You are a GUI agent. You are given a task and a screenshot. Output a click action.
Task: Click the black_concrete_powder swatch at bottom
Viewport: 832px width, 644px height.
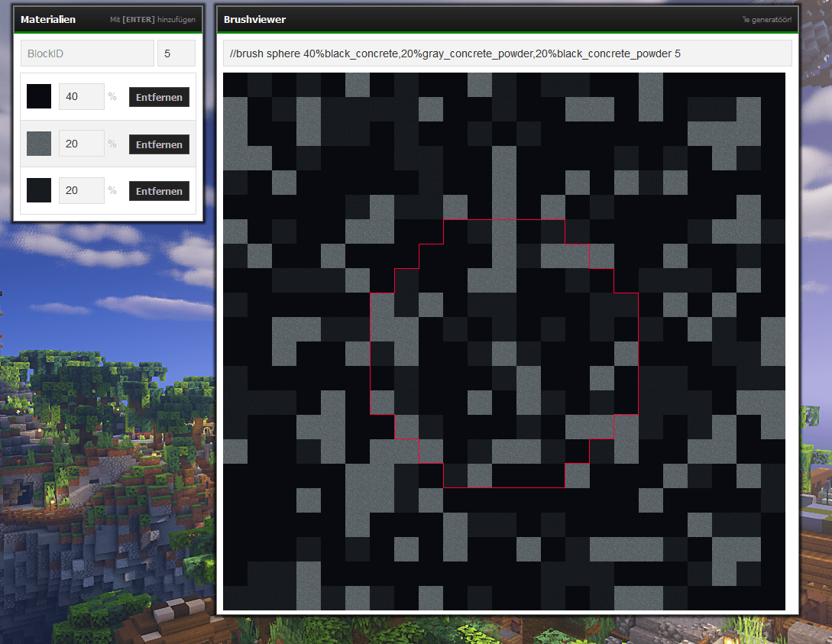[x=38, y=190]
